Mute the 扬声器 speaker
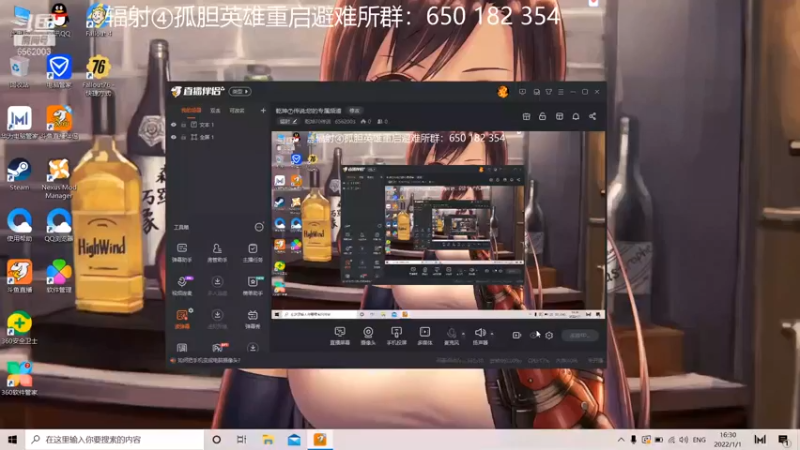 pos(480,336)
